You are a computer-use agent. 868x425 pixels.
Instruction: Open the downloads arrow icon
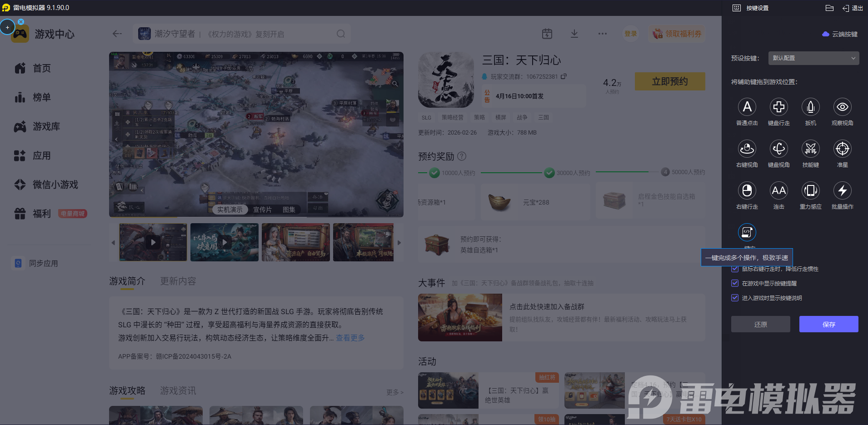tap(574, 34)
